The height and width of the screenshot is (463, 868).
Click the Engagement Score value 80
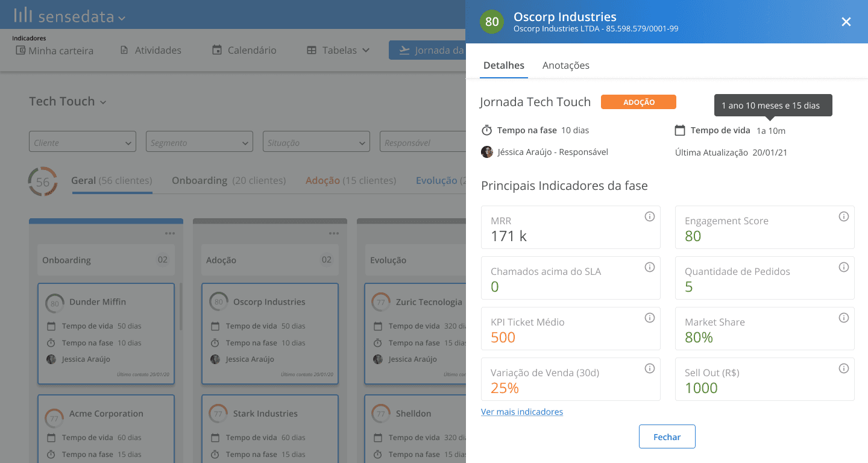point(693,236)
